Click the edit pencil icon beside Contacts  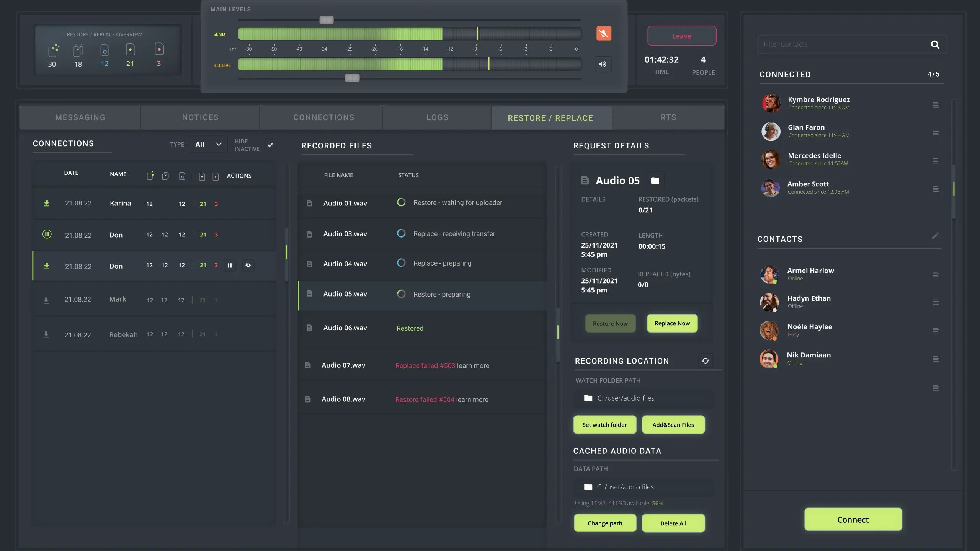(x=935, y=236)
